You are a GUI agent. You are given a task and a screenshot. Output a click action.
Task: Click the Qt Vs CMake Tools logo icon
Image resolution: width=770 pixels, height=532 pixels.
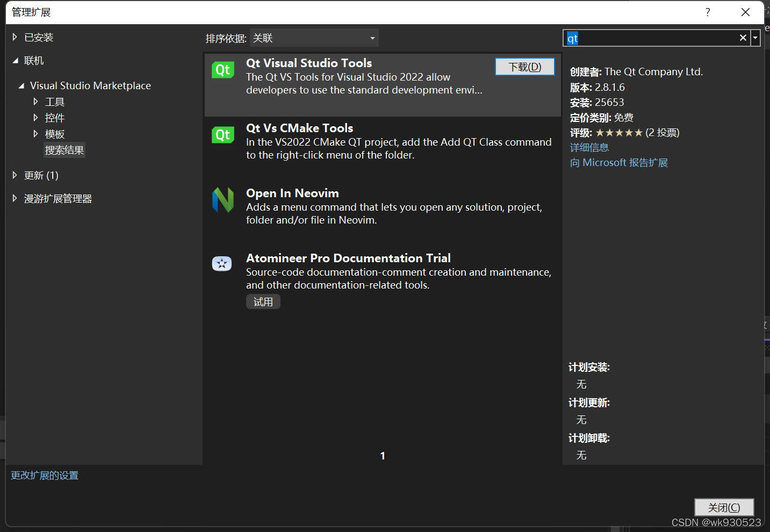(x=223, y=135)
